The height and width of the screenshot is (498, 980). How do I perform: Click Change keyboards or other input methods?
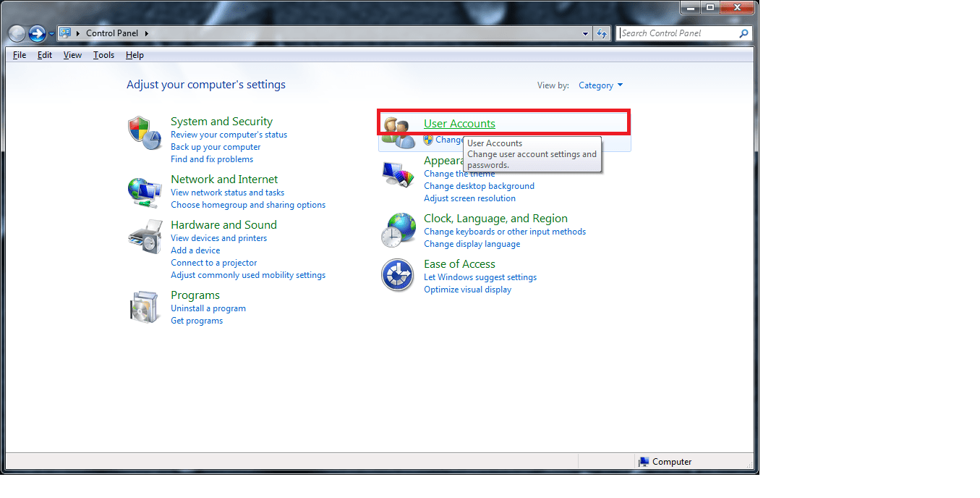coord(505,232)
